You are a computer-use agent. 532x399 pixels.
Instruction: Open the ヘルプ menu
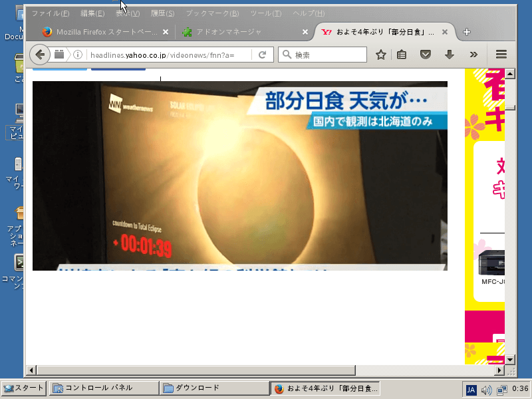tap(309, 13)
